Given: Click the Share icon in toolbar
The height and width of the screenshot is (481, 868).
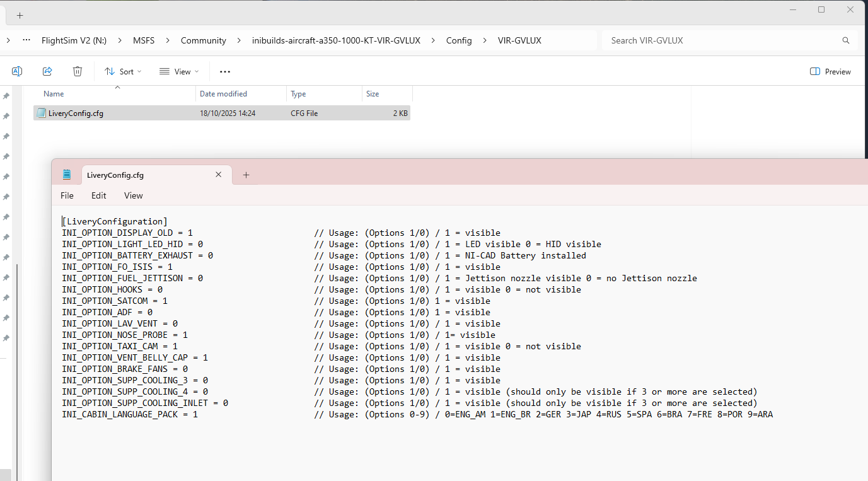Looking at the screenshot, I should tap(47, 71).
